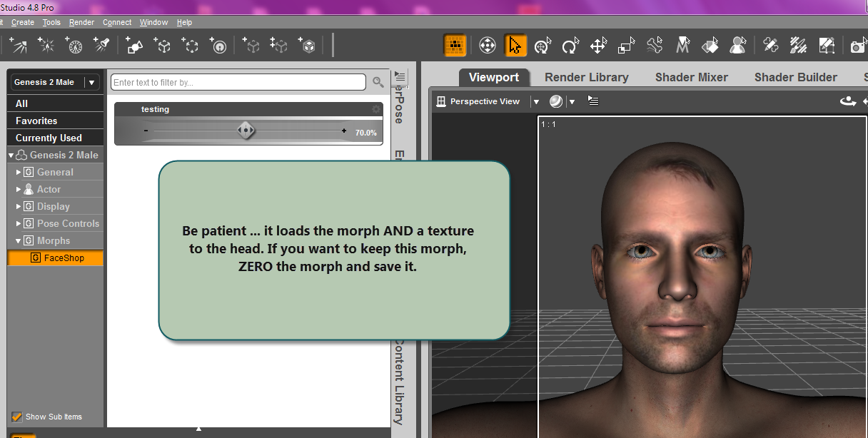Create a new linear point light
The width and height of the screenshot is (868, 438).
pos(74,46)
